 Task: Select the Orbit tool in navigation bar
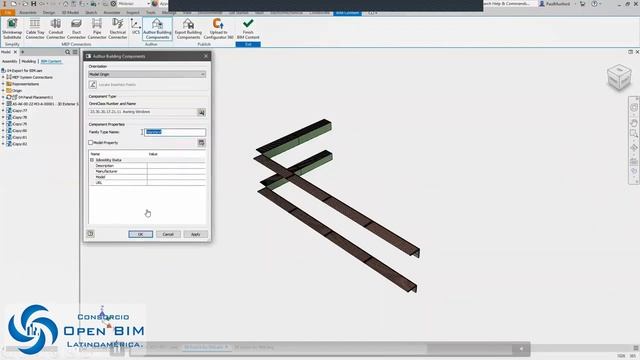click(633, 147)
